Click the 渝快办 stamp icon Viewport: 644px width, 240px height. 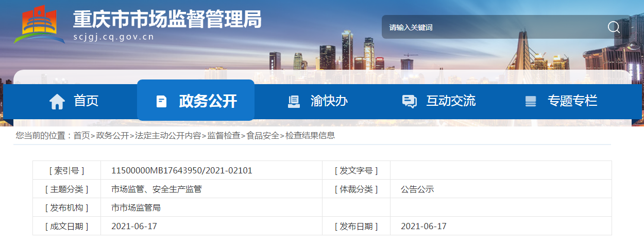pyautogui.click(x=294, y=101)
